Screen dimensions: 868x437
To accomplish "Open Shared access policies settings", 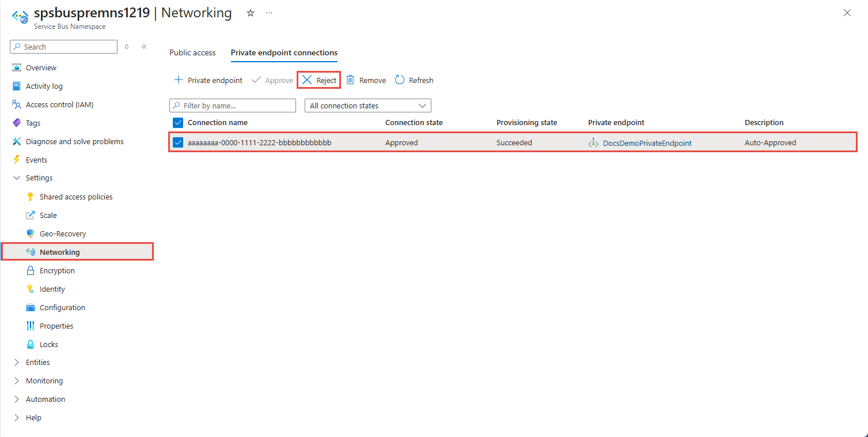I will click(x=76, y=197).
